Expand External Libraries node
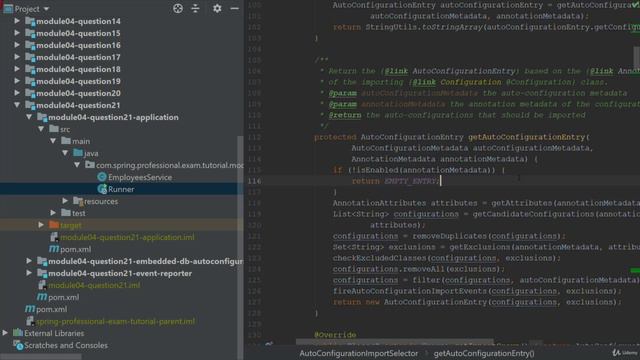This screenshot has height=360, width=640. [5, 333]
